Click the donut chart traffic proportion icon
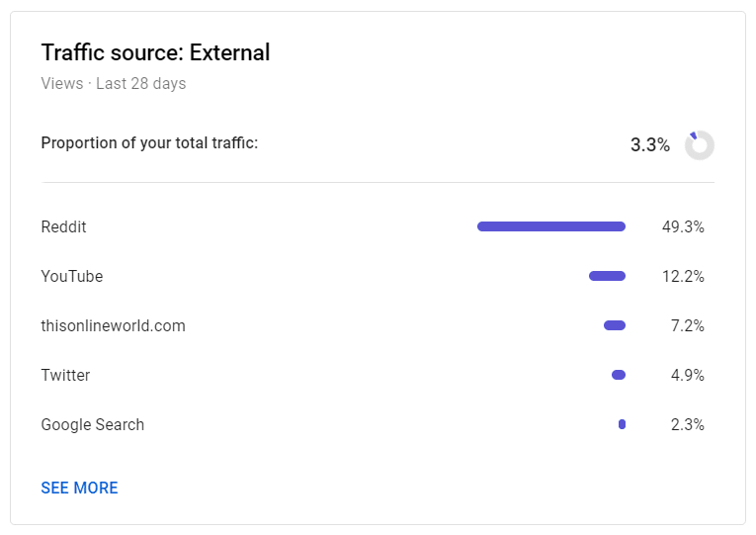This screenshot has height=535, width=756. click(699, 144)
